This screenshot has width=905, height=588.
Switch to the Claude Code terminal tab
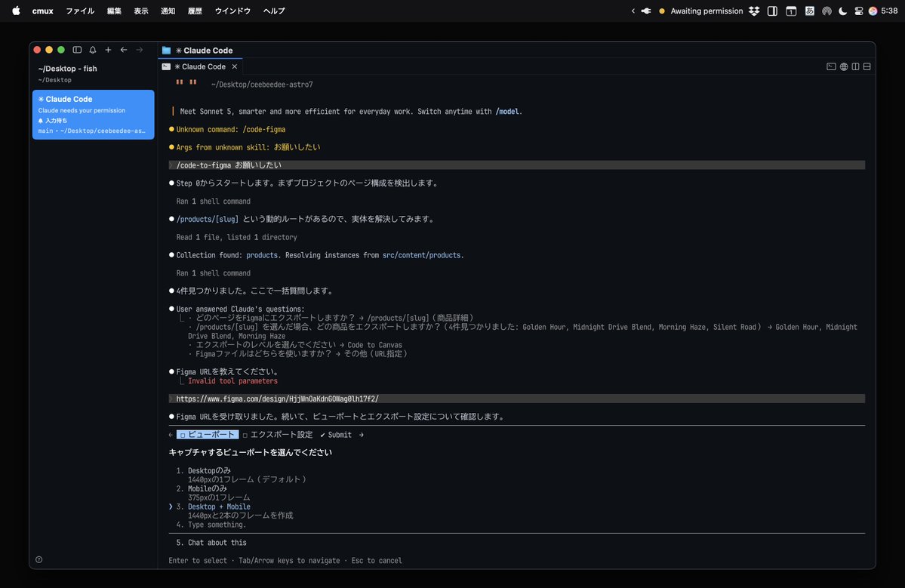click(x=200, y=67)
